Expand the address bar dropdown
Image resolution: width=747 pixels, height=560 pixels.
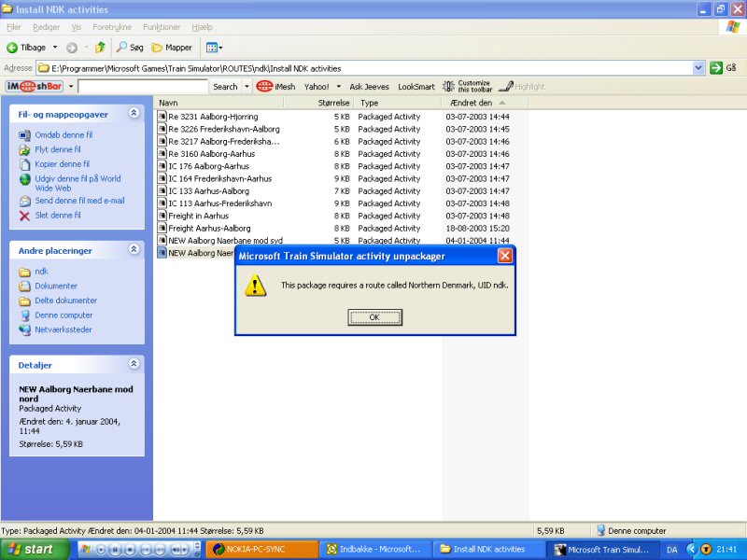click(698, 68)
